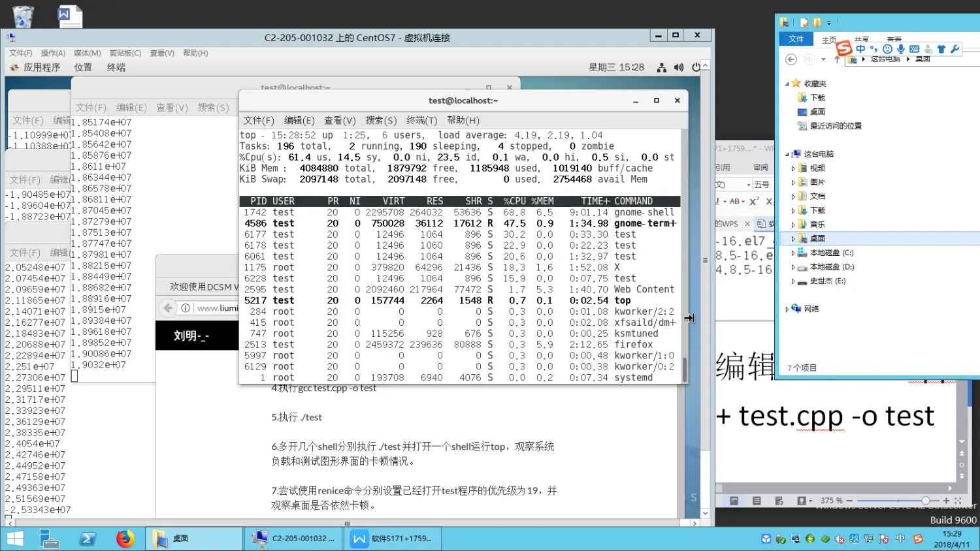Screen dimensions: 980x551
Task: Expand the 视频 folder node
Action: (x=793, y=168)
